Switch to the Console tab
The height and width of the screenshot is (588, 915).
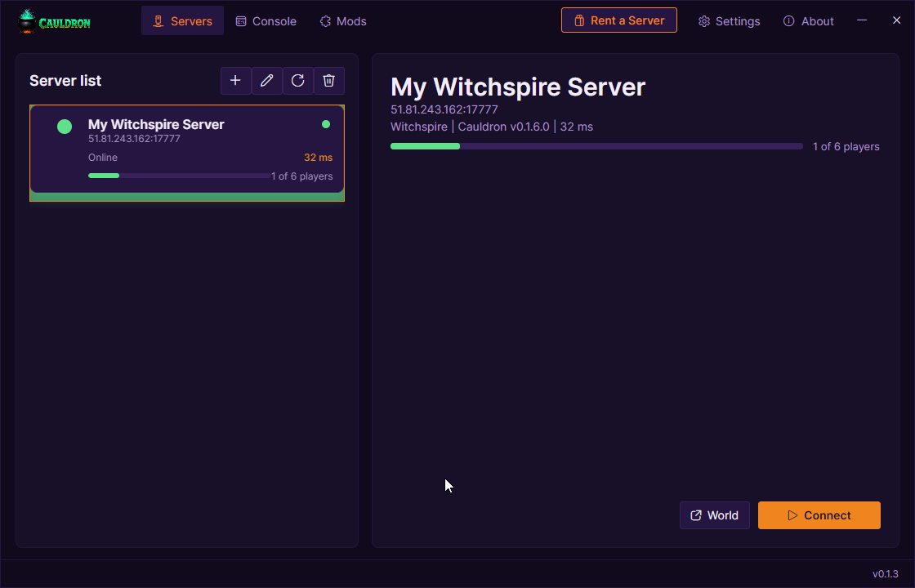(266, 21)
